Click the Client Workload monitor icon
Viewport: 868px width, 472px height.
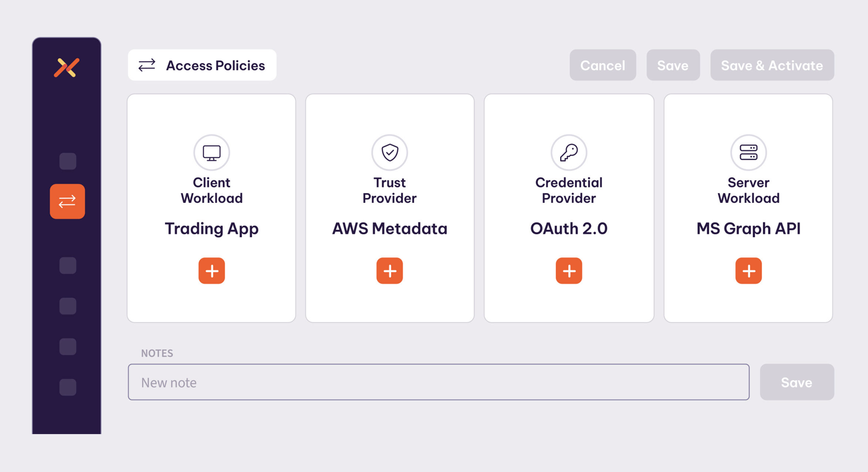click(x=212, y=152)
